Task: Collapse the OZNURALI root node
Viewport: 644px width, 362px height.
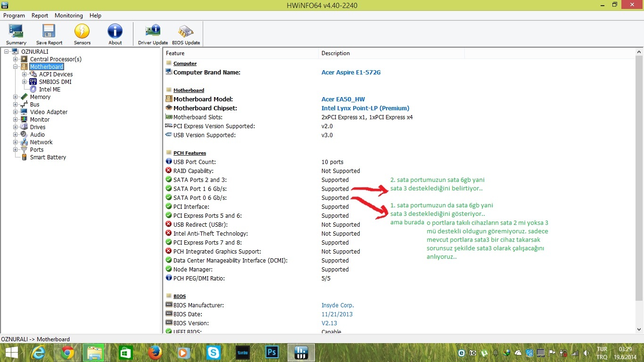Action: 6,51
